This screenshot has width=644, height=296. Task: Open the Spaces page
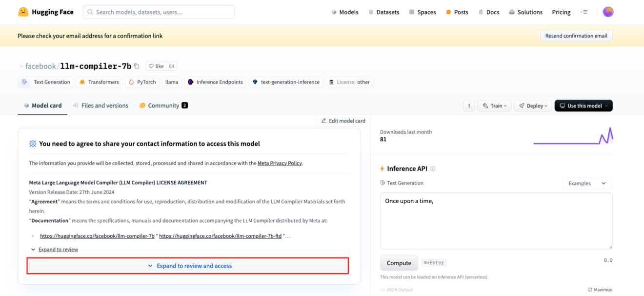tap(423, 12)
